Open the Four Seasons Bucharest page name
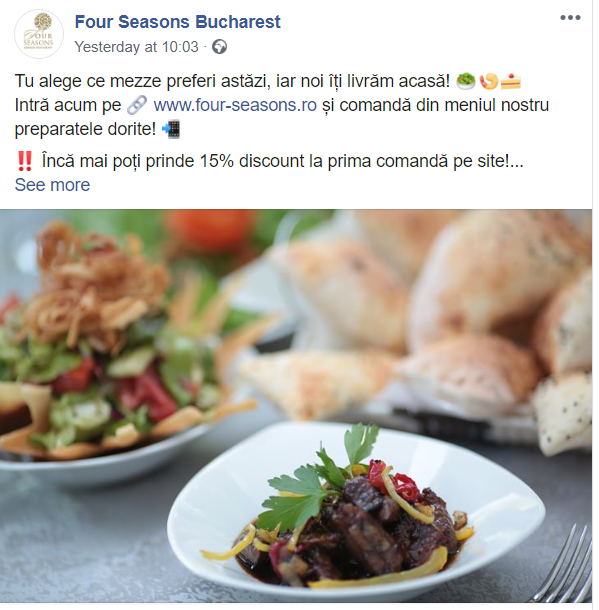Screen dimensions: 599x610 (x=177, y=22)
